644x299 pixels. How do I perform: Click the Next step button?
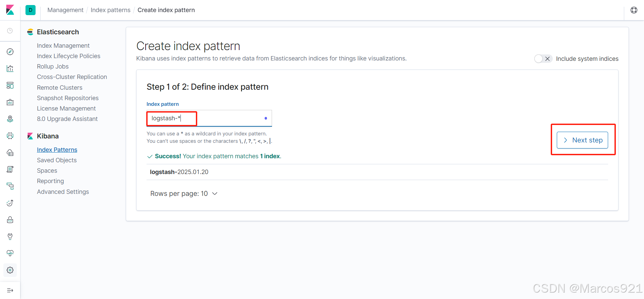pyautogui.click(x=582, y=140)
